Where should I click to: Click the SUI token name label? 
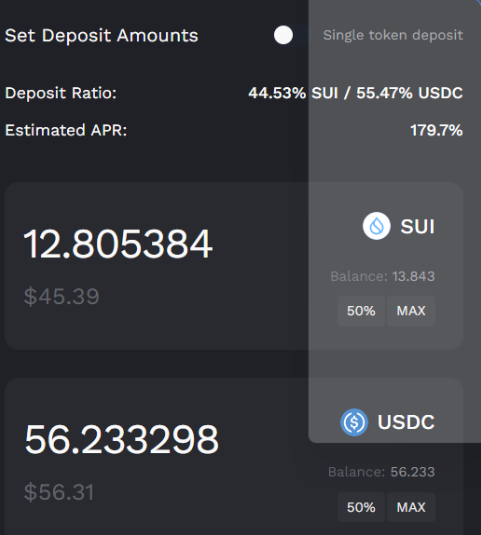[x=418, y=226]
